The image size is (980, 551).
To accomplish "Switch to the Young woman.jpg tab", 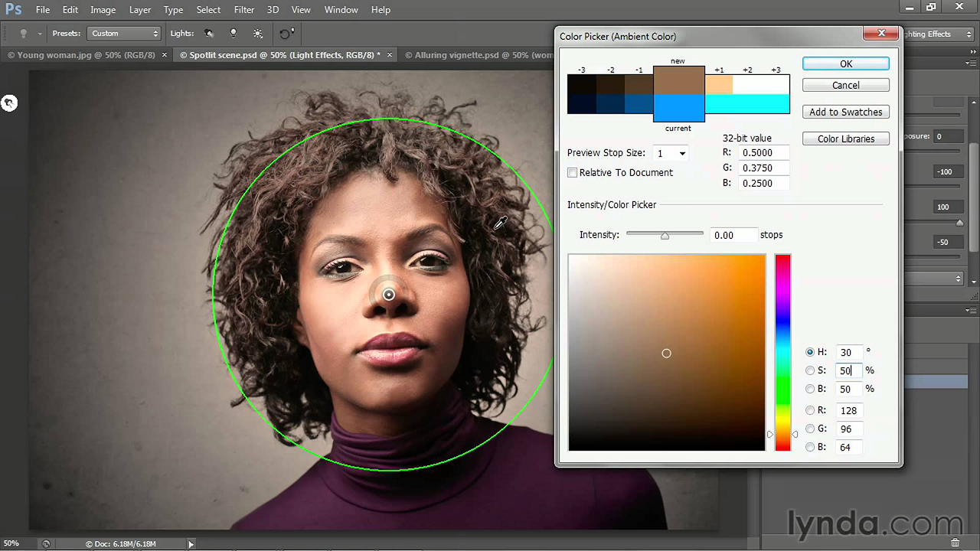I will (81, 55).
